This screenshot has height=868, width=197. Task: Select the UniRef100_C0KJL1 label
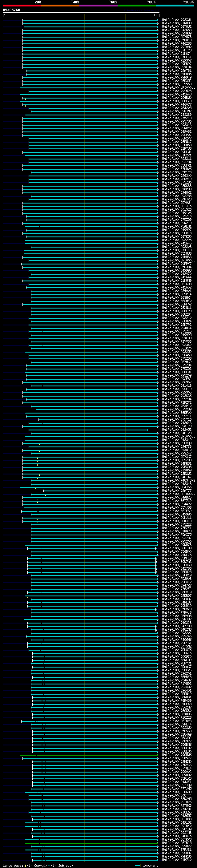pos(176,518)
